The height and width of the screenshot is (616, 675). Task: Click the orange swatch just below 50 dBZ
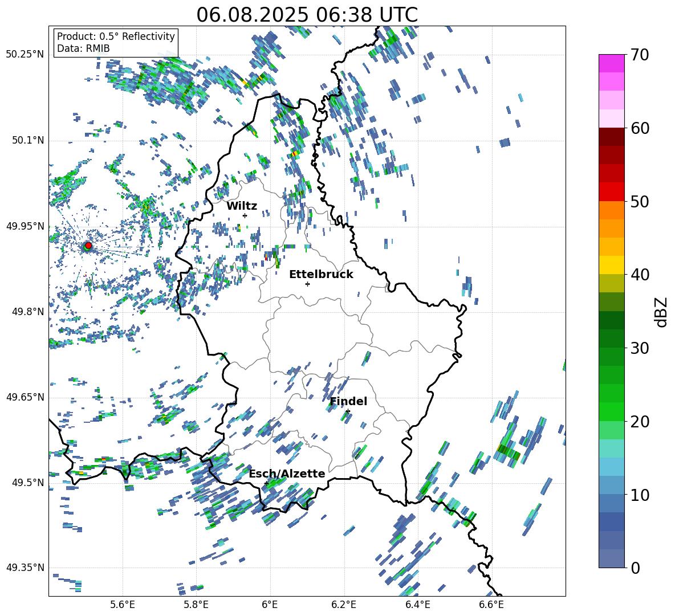[x=612, y=210]
